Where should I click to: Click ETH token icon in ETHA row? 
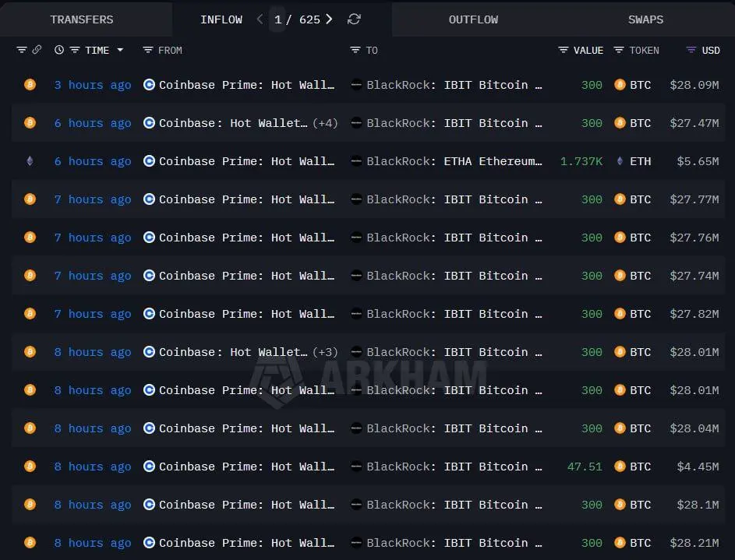click(x=620, y=161)
